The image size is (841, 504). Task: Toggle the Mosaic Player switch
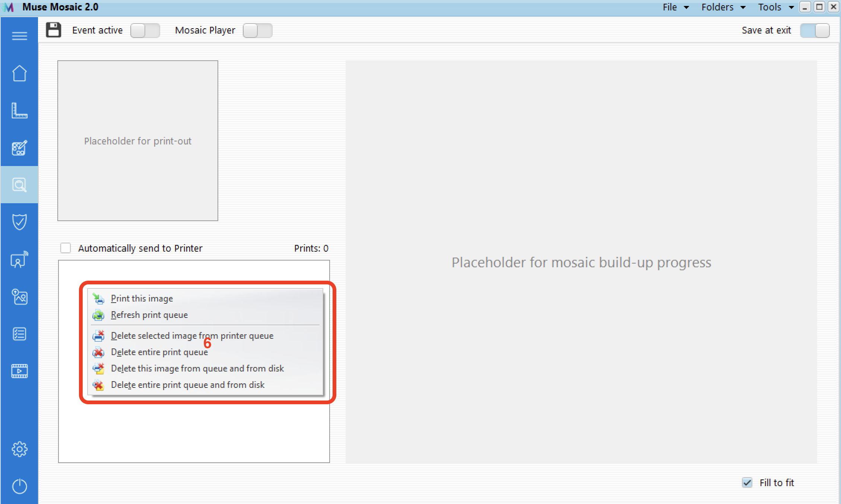(x=257, y=31)
